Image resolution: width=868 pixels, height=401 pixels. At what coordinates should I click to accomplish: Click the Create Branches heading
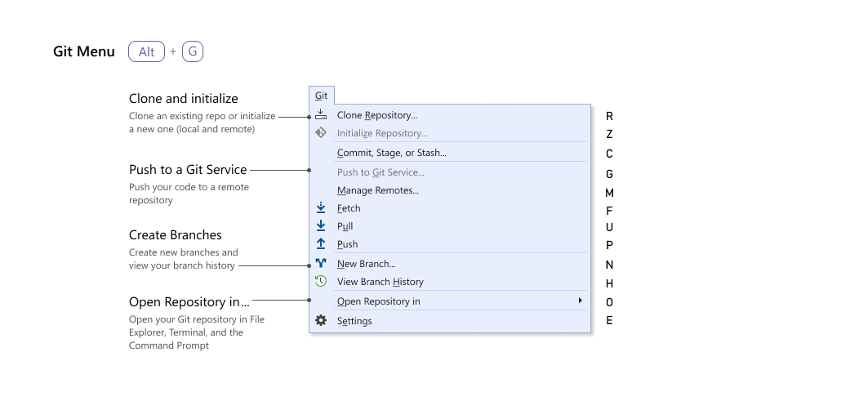pyautogui.click(x=175, y=235)
